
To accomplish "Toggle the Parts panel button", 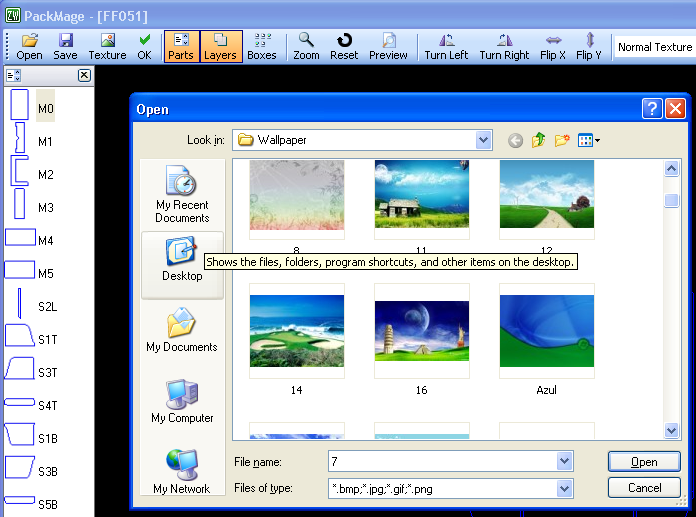I will [x=181, y=47].
